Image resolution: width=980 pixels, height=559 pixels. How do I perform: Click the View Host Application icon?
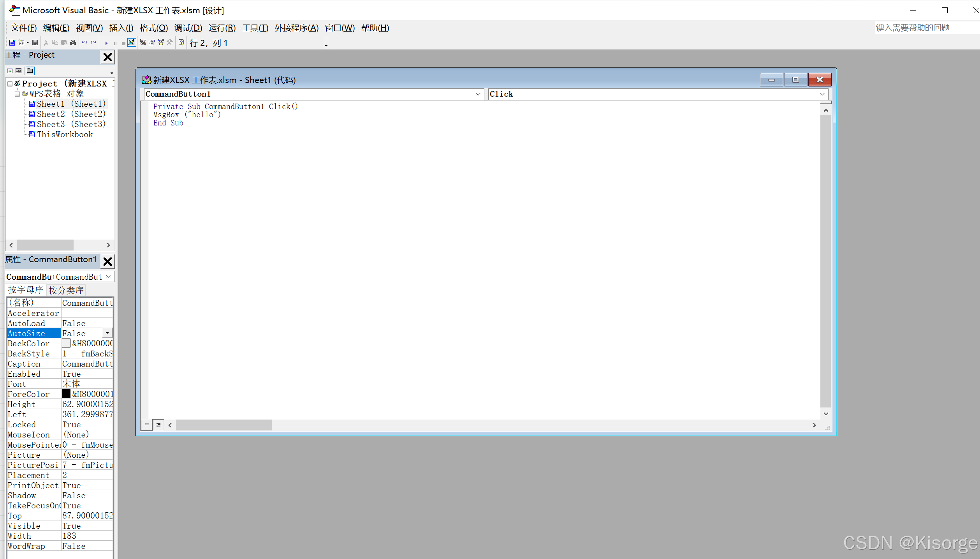click(12, 43)
